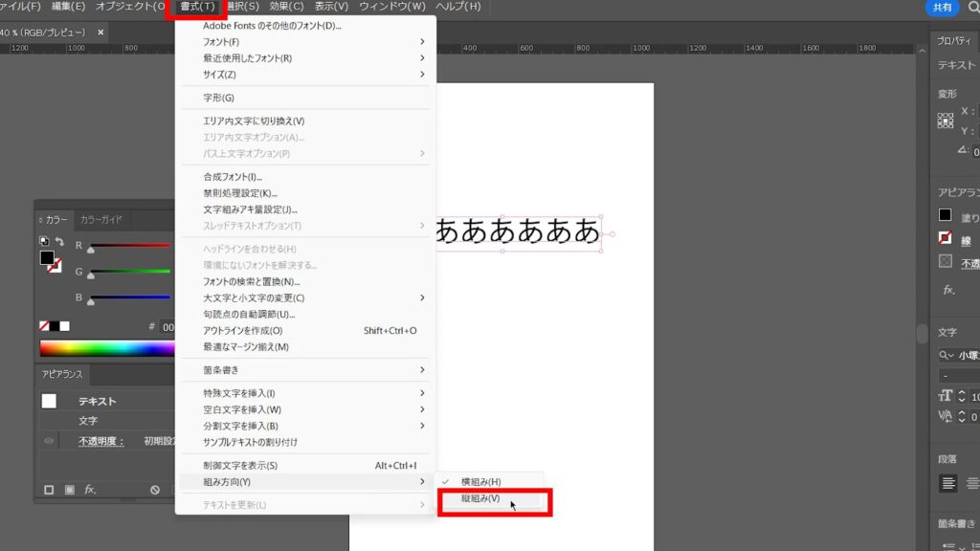Viewport: 980px width, 551px height.
Task: Open the ウィンドウ(W) menu
Action: (x=391, y=7)
